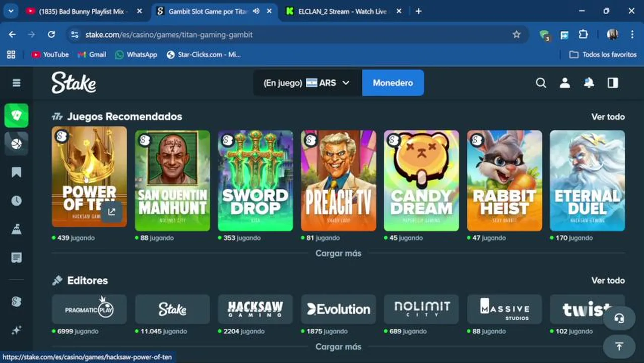Click Cargar más under recommended games
The image size is (644, 363).
pyautogui.click(x=338, y=253)
